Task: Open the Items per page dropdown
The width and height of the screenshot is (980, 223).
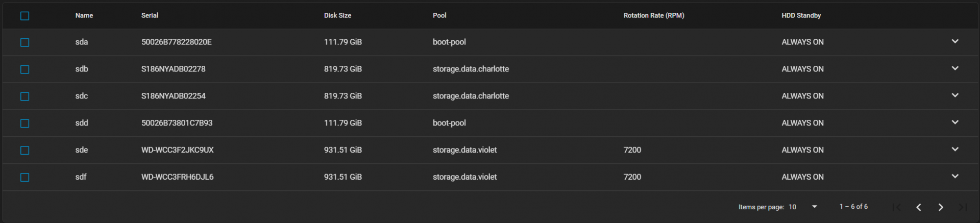Action: point(803,207)
